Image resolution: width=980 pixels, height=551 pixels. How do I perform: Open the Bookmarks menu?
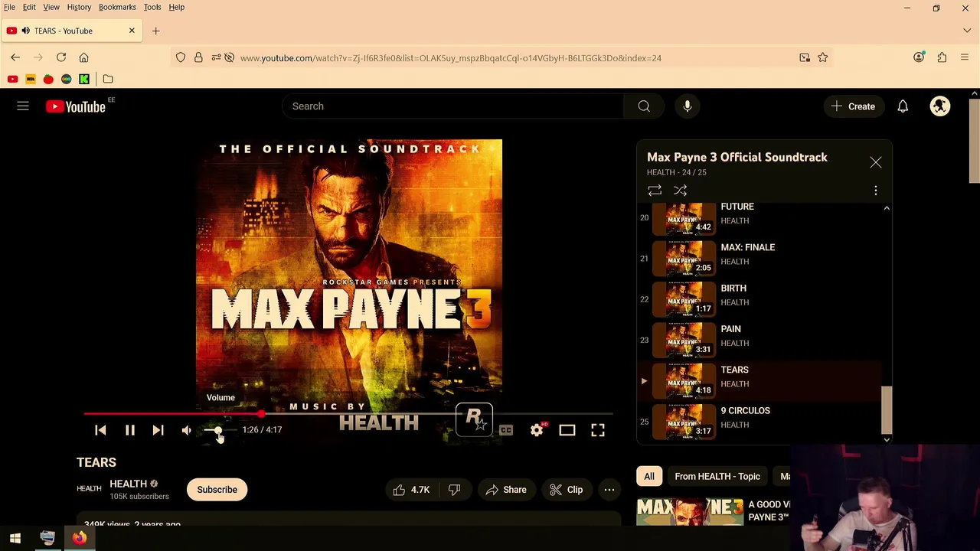[117, 7]
